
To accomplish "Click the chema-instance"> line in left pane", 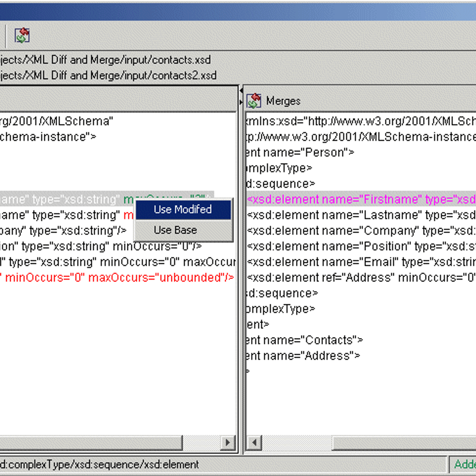I will tap(48, 137).
